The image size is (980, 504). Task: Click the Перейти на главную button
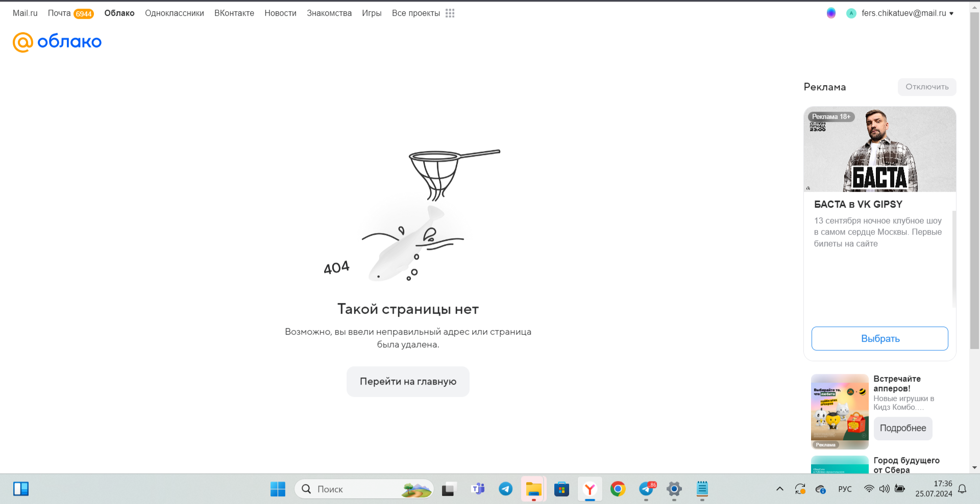408,382
